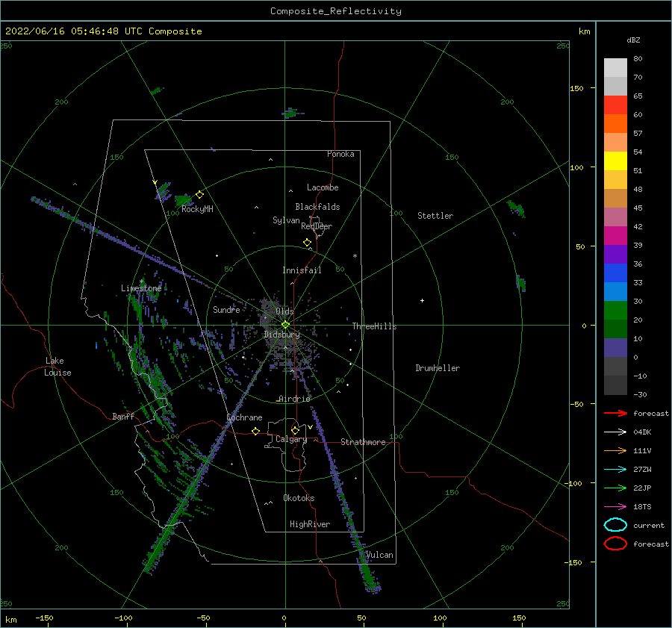Click the HighRiver label
Screen dimensions: 672x628
(310, 524)
